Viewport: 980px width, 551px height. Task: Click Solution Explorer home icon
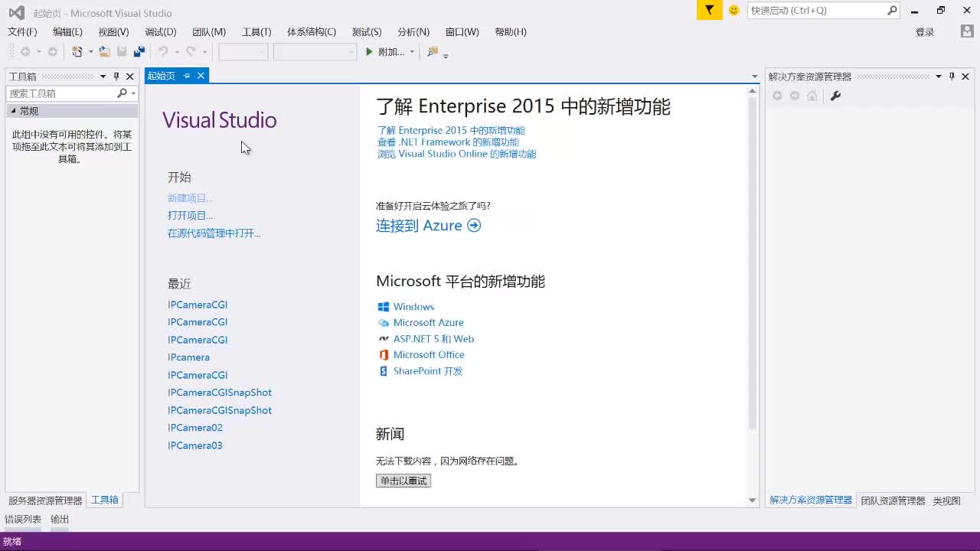[x=812, y=96]
